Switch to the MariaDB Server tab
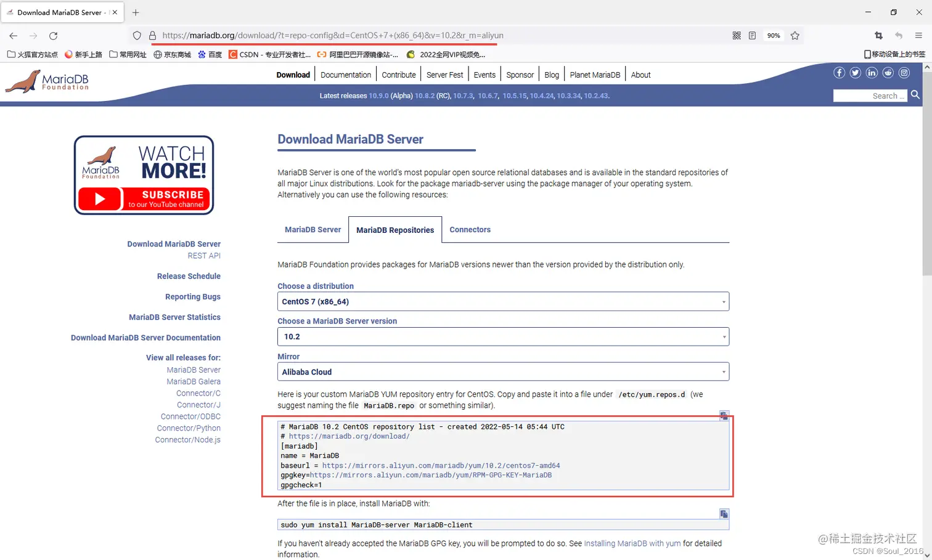The image size is (932, 560). (313, 229)
